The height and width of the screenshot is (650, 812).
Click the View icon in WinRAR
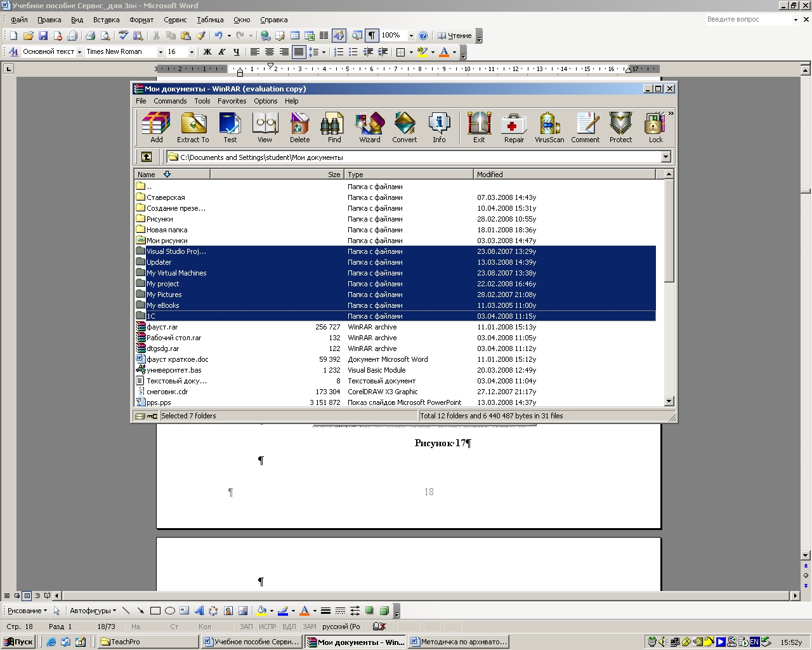pyautogui.click(x=265, y=128)
